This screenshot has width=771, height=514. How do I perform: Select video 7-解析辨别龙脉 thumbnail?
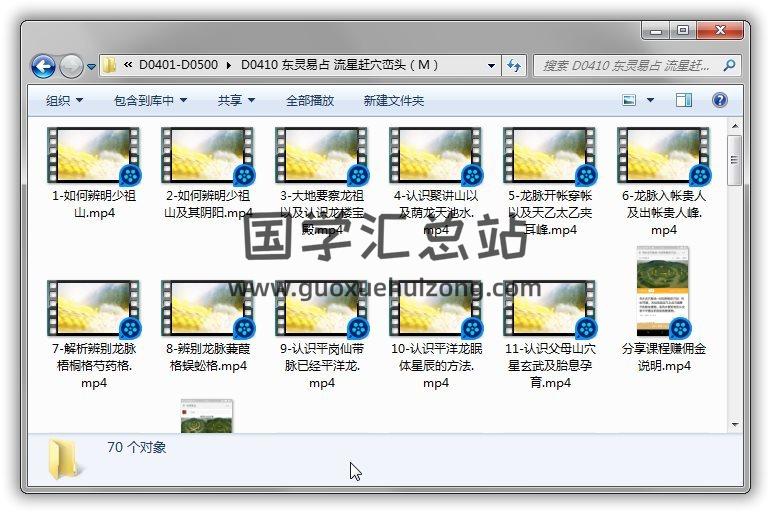(94, 308)
